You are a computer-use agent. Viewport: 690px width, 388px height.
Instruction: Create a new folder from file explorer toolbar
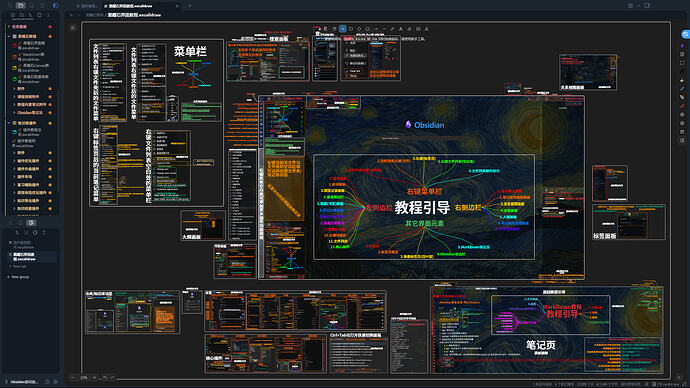click(x=22, y=15)
